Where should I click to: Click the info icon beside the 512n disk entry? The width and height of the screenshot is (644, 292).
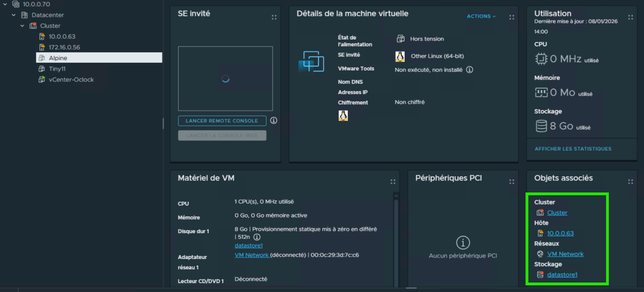pos(257,237)
